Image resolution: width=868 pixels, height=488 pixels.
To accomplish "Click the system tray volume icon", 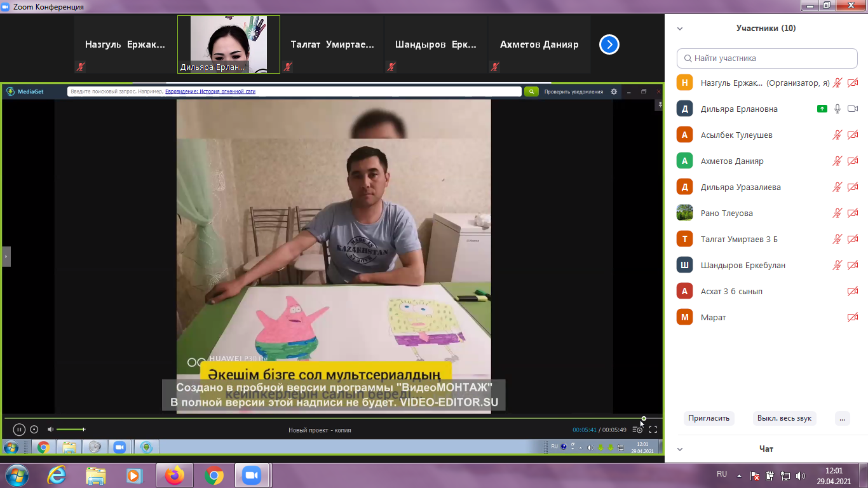I will pyautogui.click(x=800, y=475).
